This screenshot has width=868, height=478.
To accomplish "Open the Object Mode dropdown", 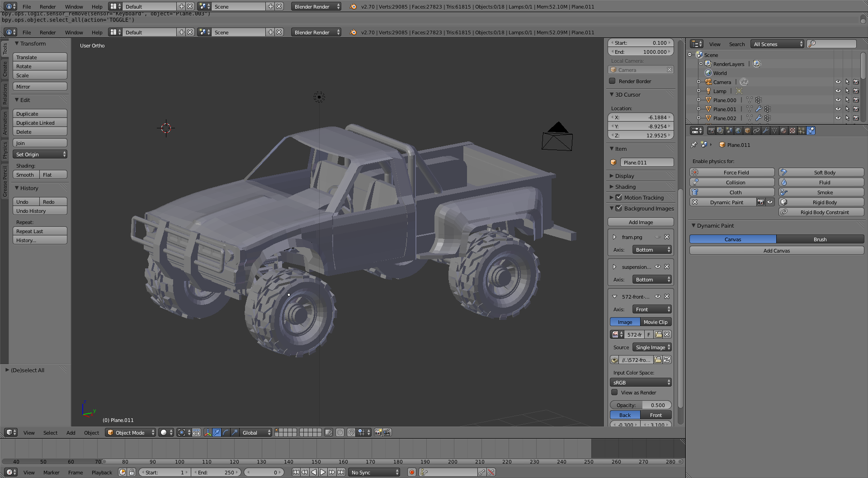I will tap(130, 432).
